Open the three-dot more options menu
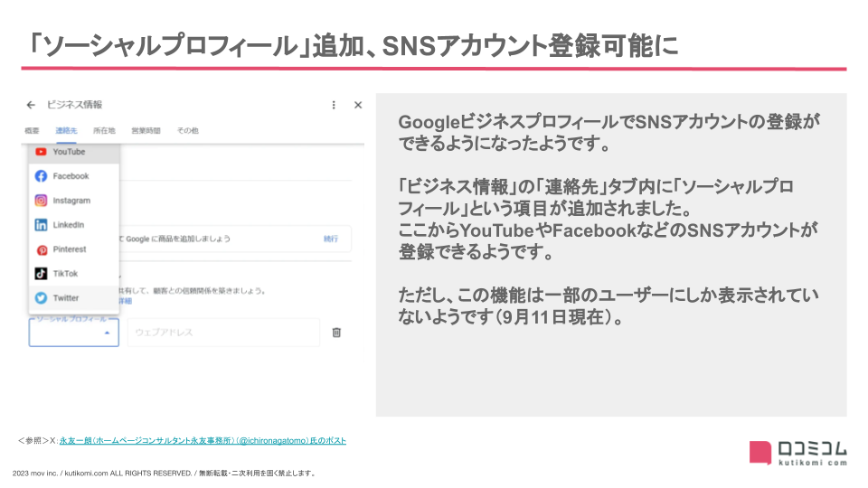868x488 pixels. coord(334,105)
